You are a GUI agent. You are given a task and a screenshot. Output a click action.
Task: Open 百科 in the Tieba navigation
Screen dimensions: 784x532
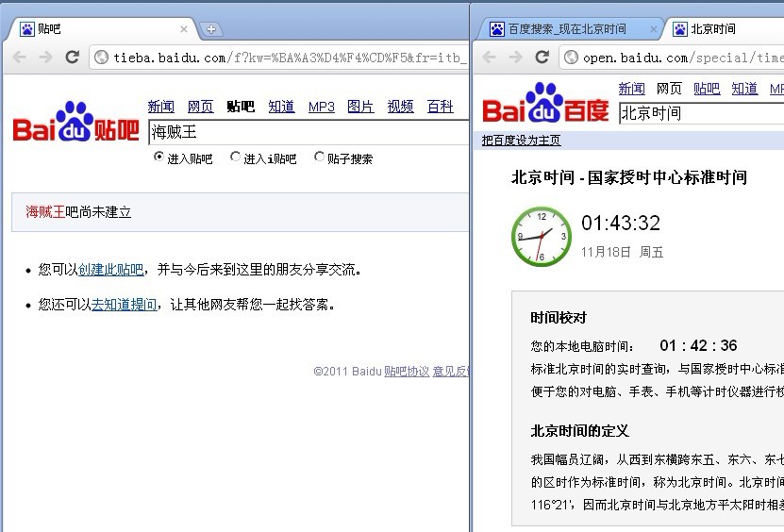pos(440,107)
